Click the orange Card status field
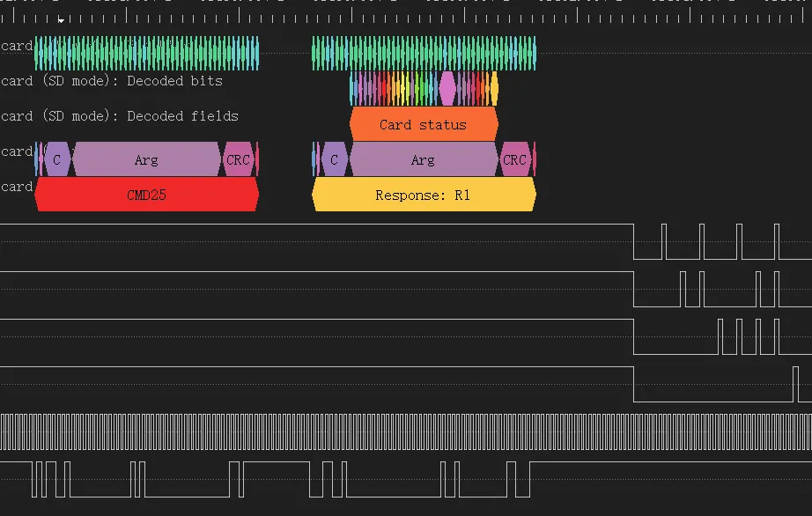 (x=423, y=124)
